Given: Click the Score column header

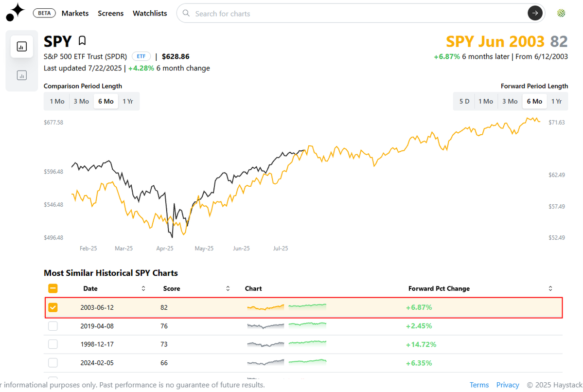Looking at the screenshot, I should 172,288.
